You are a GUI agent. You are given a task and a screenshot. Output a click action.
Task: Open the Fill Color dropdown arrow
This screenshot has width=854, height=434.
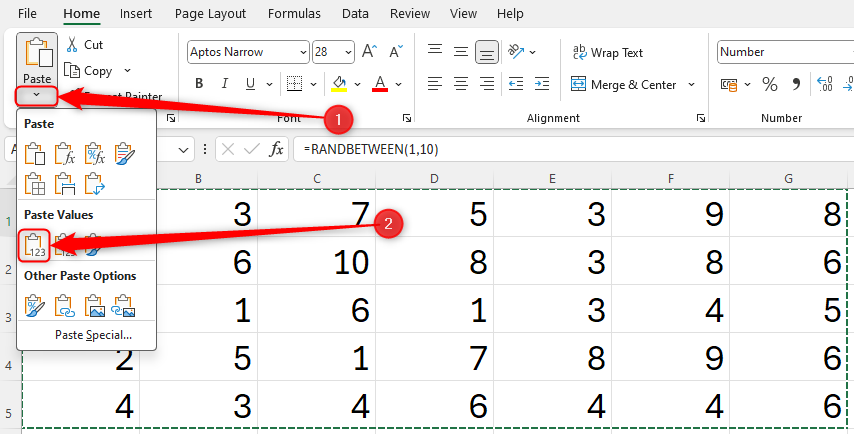pyautogui.click(x=358, y=84)
